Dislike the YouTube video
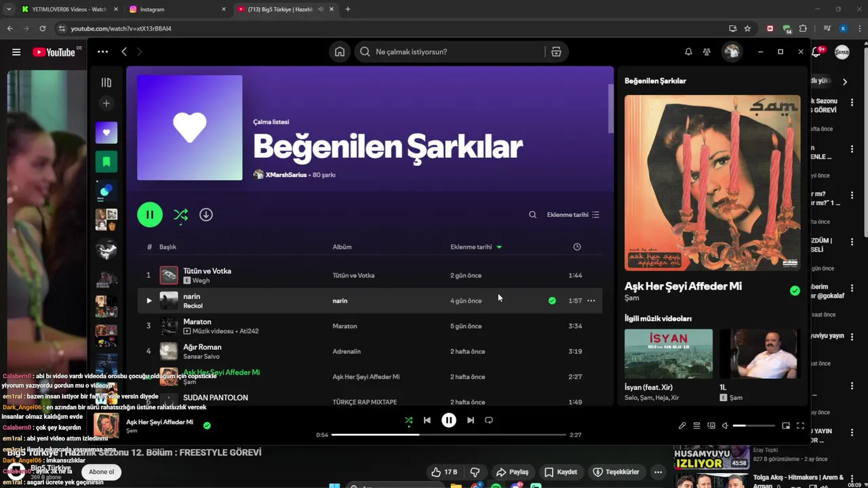The image size is (868, 488). click(x=475, y=472)
